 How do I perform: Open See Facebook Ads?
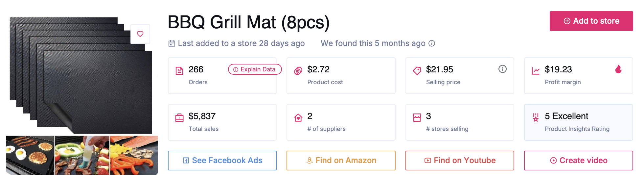point(222,161)
